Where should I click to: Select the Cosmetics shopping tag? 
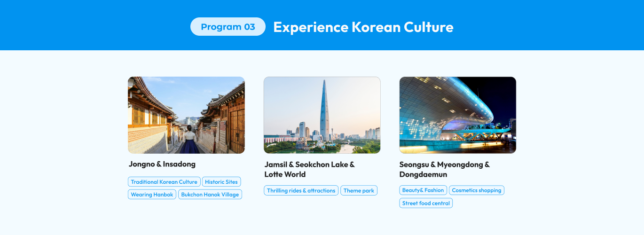(476, 190)
